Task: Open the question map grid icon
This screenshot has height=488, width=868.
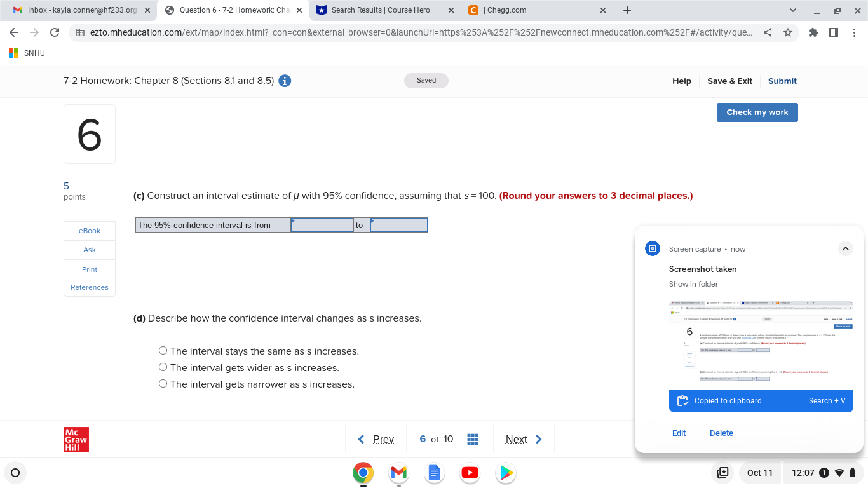Action: pyautogui.click(x=473, y=438)
